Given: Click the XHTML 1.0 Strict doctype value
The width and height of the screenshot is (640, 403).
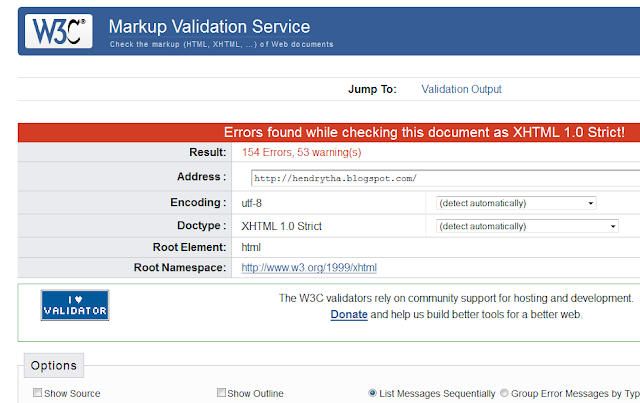Looking at the screenshot, I should click(x=281, y=226).
